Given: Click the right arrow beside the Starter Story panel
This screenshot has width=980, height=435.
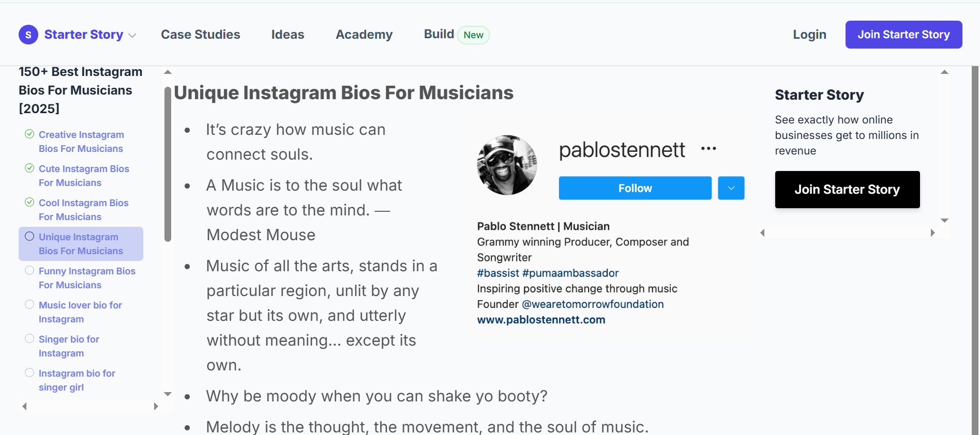Looking at the screenshot, I should tap(932, 233).
